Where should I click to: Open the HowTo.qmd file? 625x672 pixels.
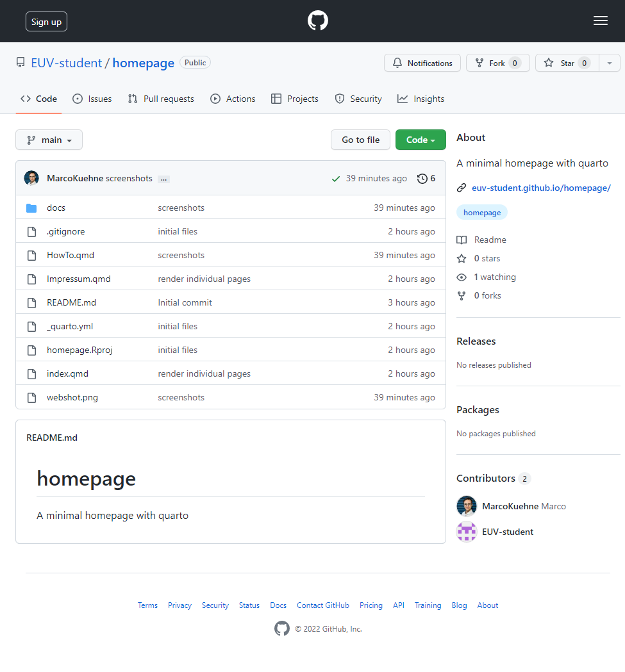point(71,256)
